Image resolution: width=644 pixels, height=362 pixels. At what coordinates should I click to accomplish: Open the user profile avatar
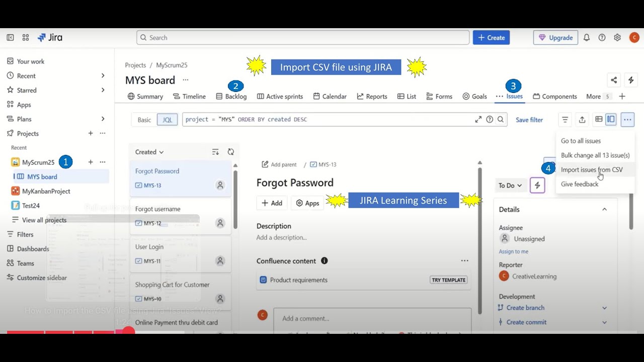(x=634, y=38)
